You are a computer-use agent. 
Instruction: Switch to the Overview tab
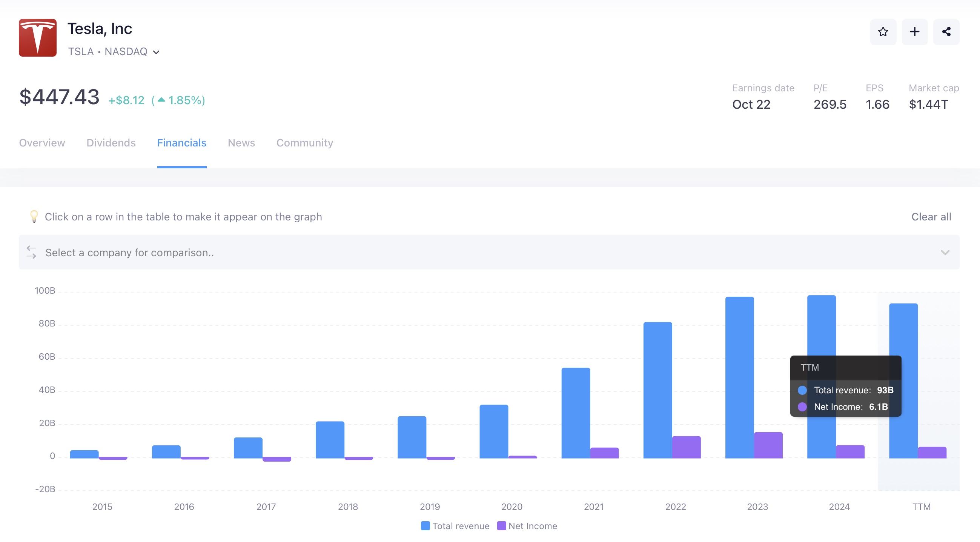coord(42,143)
